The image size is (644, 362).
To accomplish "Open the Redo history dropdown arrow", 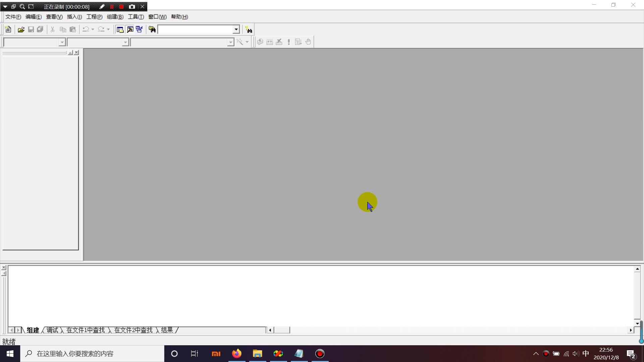I will (x=108, y=29).
